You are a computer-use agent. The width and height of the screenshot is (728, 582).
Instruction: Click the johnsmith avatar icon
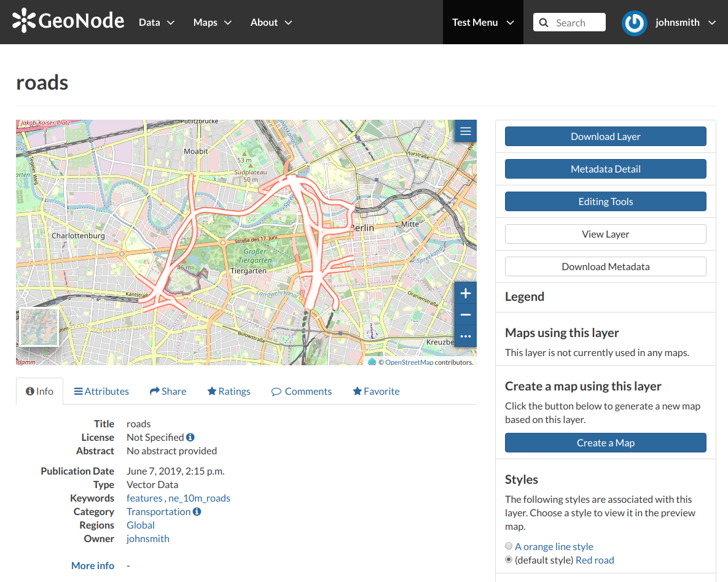tap(634, 23)
